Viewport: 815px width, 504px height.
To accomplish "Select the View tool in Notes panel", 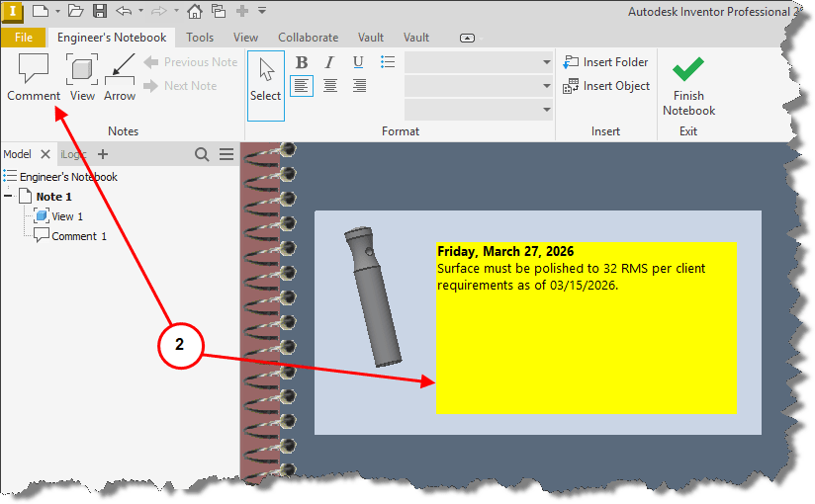I will coord(82,77).
